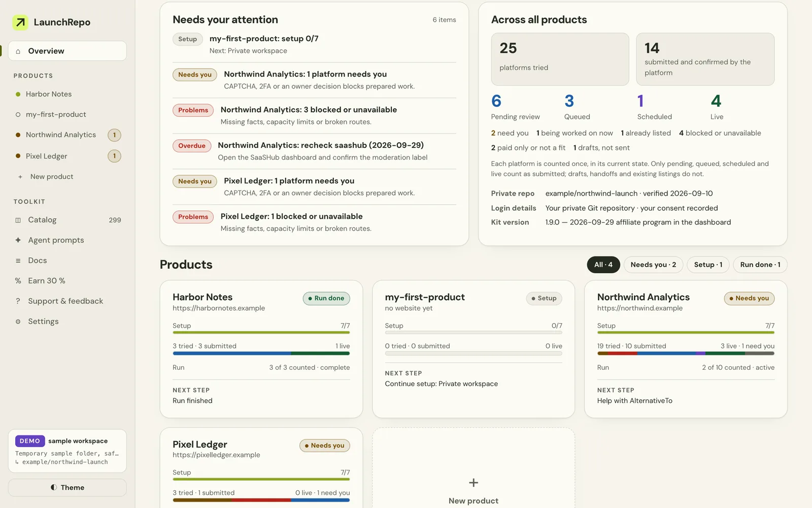
Task: Filter products by Run done · 1
Action: pos(760,265)
